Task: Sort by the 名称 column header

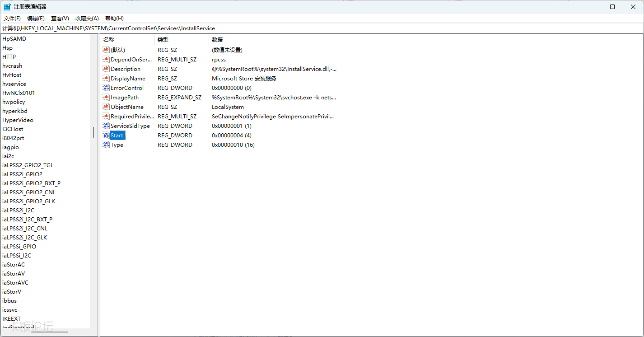Action: point(127,40)
